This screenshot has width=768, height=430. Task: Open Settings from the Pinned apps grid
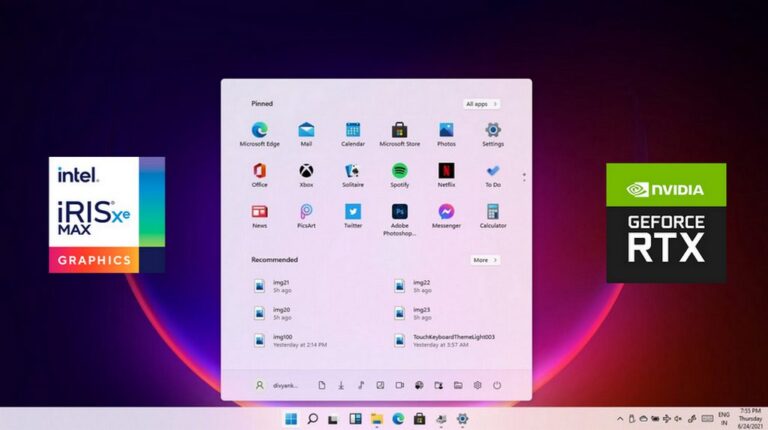[493, 134]
